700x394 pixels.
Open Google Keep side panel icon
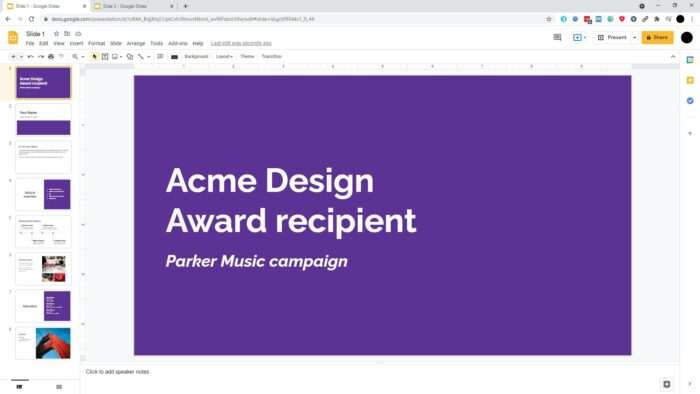pos(690,80)
